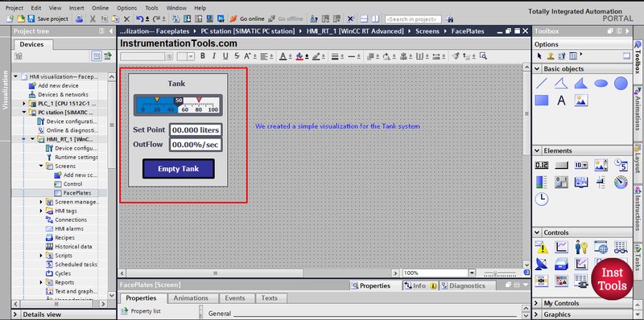Screen dimensions: 644x320
Task: Click the Print icon in toolbar
Action: [x=79, y=18]
